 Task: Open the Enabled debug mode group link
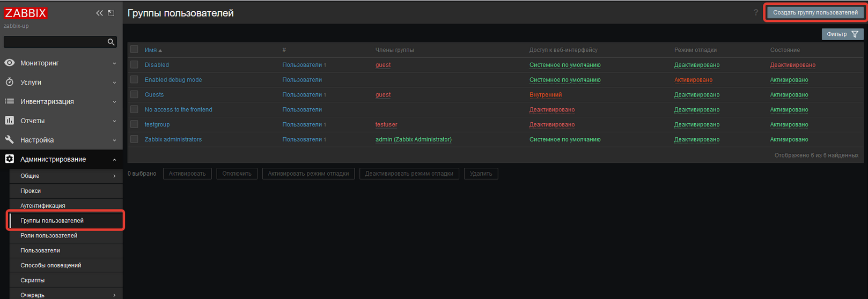173,80
